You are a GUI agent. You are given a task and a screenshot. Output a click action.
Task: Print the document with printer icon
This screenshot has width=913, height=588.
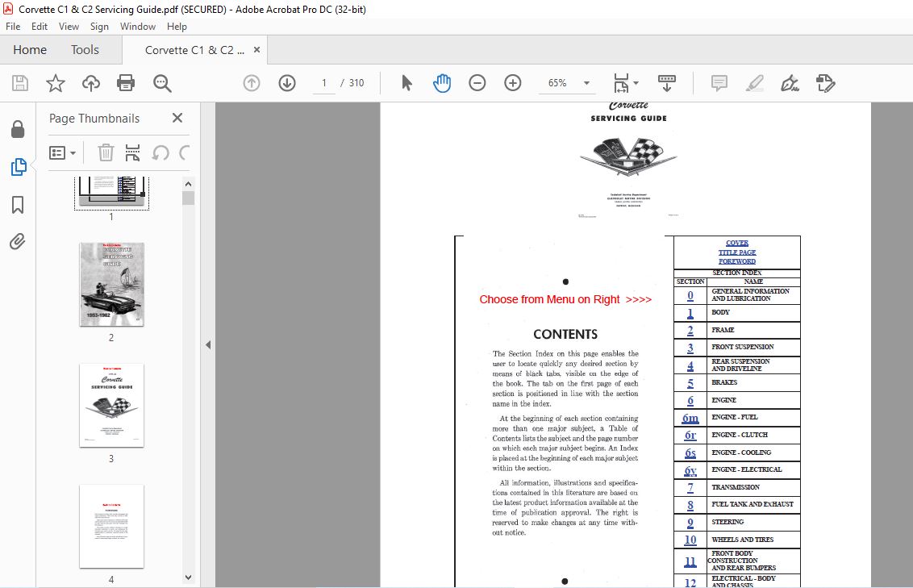126,83
